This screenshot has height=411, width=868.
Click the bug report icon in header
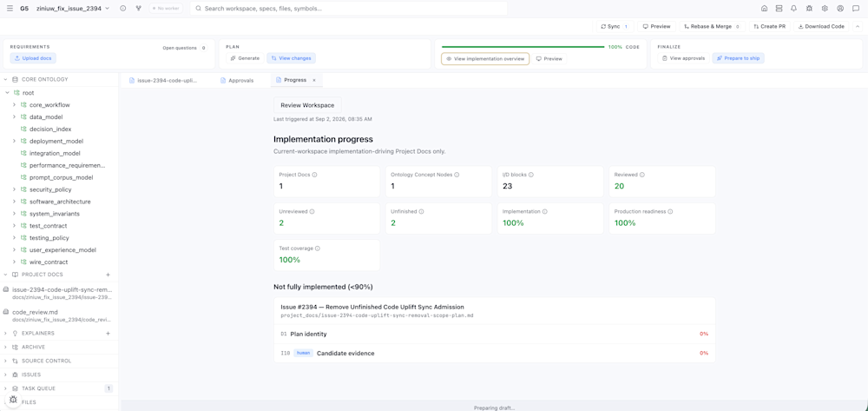pyautogui.click(x=809, y=9)
